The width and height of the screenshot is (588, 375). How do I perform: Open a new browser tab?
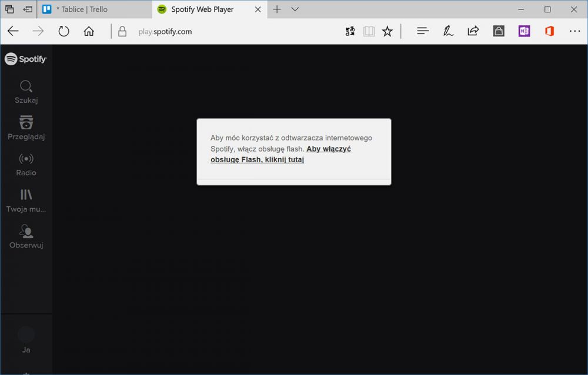[x=277, y=9]
